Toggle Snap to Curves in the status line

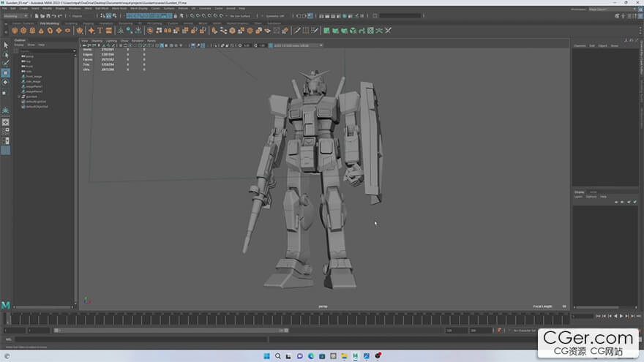click(x=198, y=16)
